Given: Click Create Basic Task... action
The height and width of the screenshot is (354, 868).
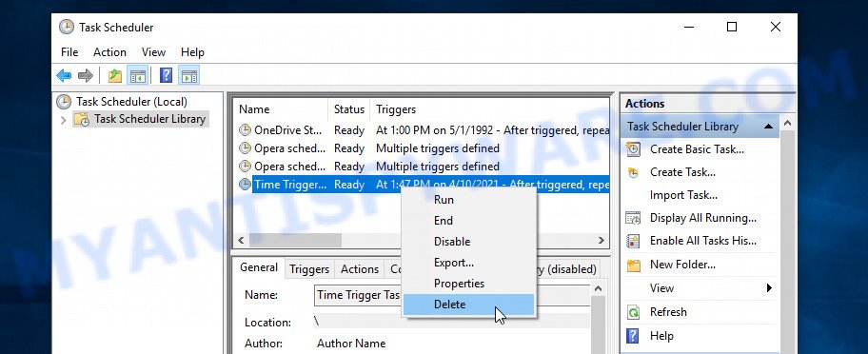Looking at the screenshot, I should [697, 148].
